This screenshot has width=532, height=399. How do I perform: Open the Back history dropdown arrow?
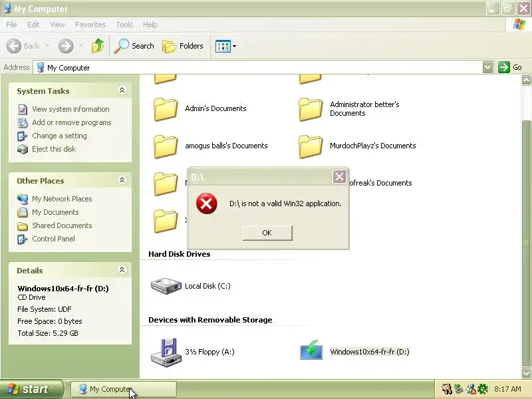tap(47, 46)
